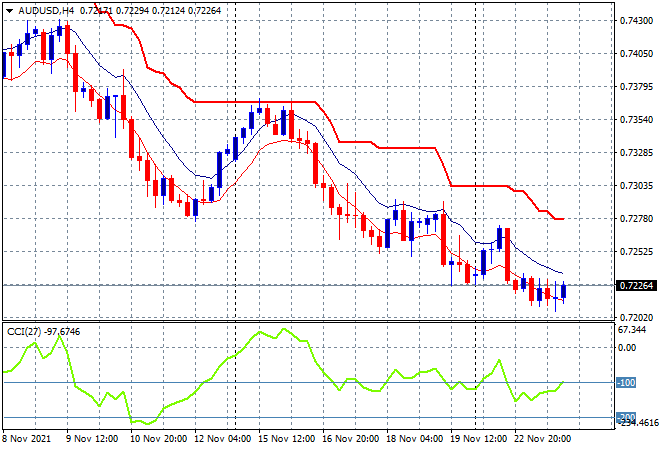Click the 22 Nov 20:00 time label
660x450 pixels.
point(542,439)
